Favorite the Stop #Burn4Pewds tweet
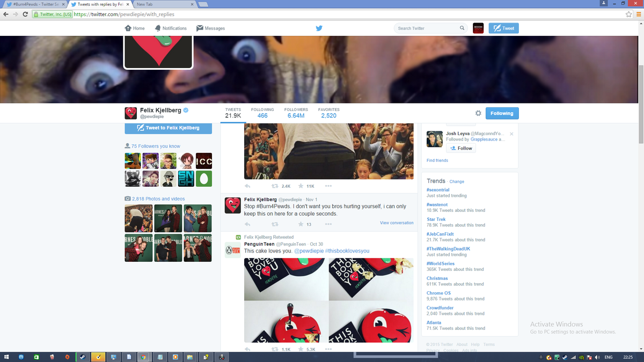 tap(301, 224)
